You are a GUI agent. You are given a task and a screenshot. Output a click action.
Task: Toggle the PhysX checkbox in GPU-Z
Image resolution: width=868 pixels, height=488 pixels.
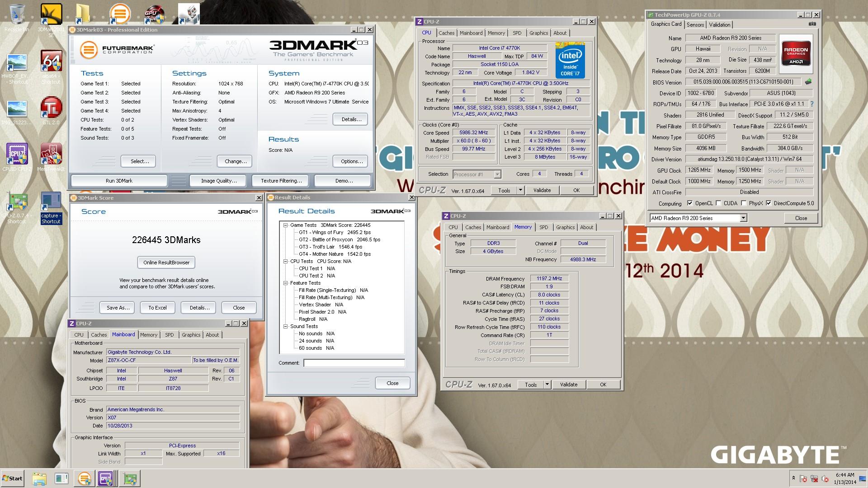(744, 203)
